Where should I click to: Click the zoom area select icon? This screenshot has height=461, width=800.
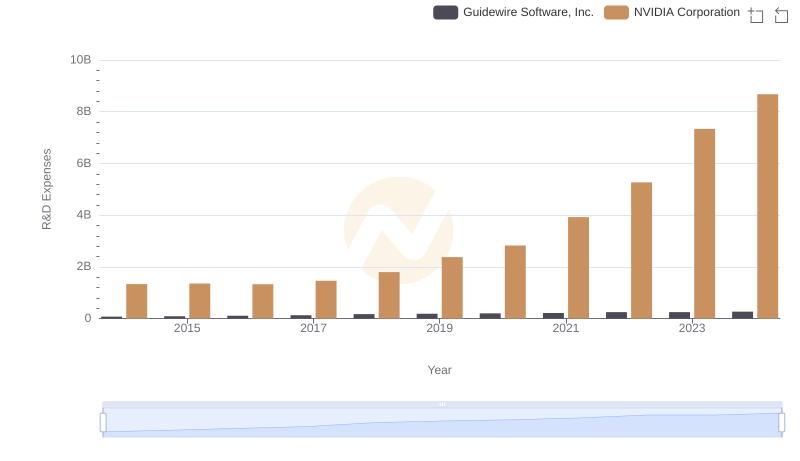point(756,15)
